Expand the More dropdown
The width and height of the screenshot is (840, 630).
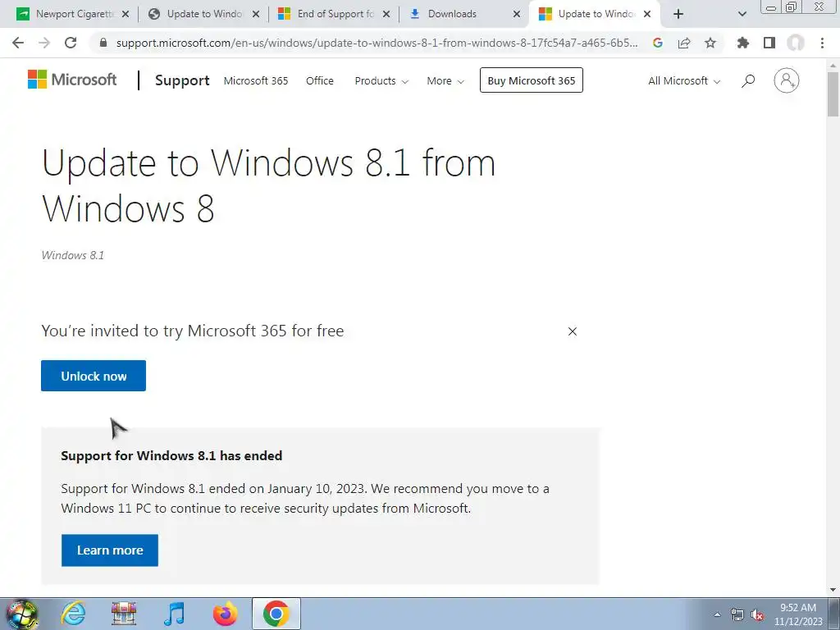point(445,81)
